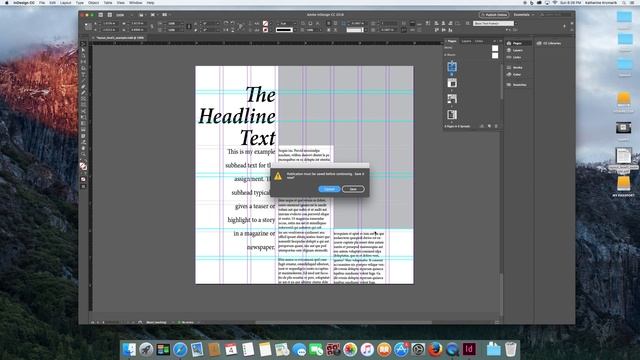Open iTunes from the Dock
Image resolution: width=640 pixels, height=360 pixels.
coord(367,349)
